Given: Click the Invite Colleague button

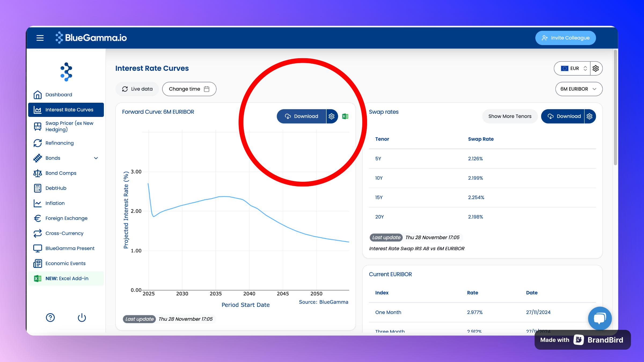Looking at the screenshot, I should (565, 38).
